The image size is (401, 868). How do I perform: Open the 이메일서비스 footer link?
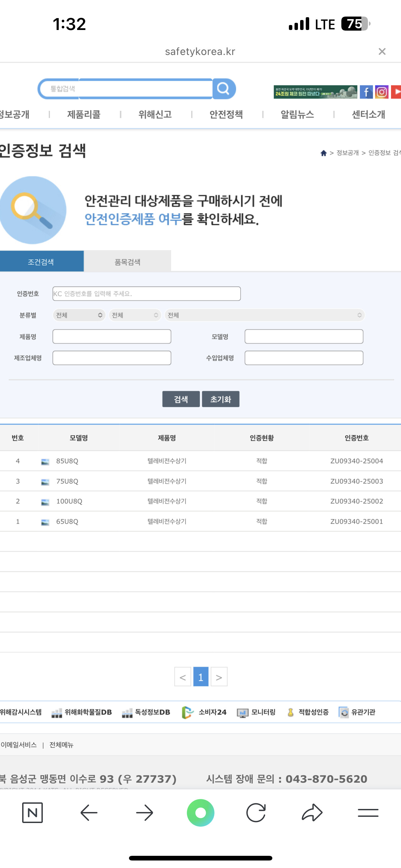18,745
